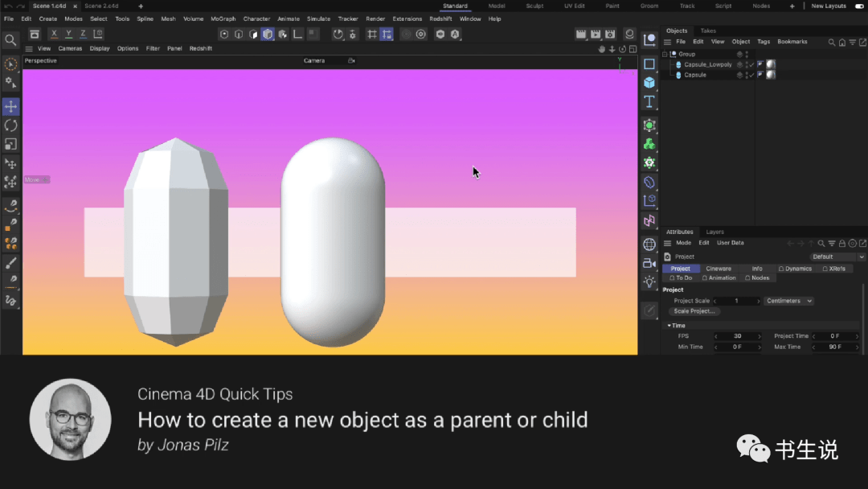Open the MoGraph menu
This screenshot has width=868, height=489.
tap(223, 18)
